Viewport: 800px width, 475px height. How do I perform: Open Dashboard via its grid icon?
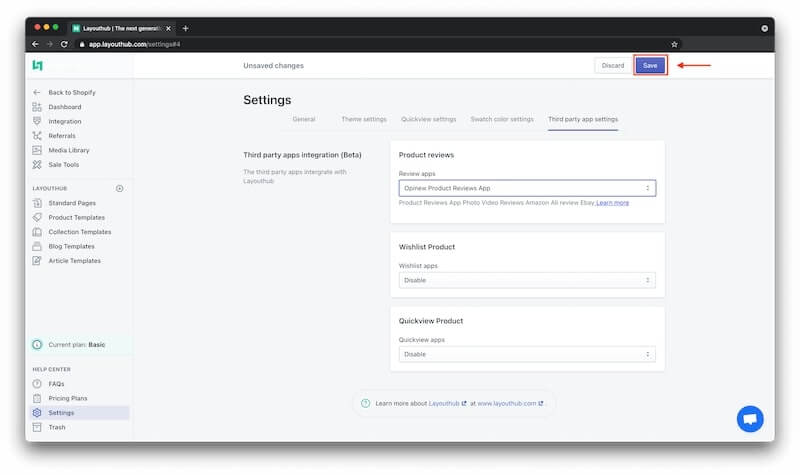[37, 107]
